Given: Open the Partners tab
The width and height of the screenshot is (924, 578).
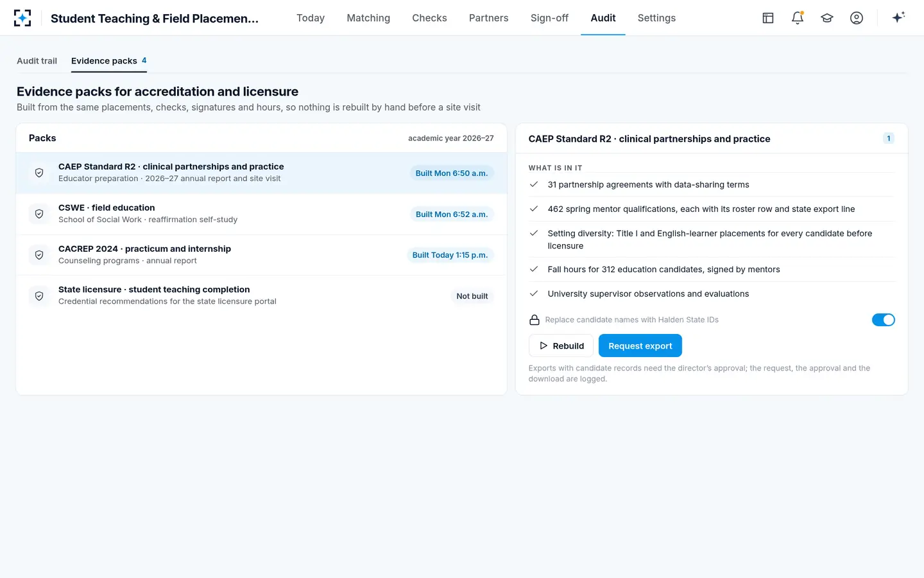Looking at the screenshot, I should pos(488,18).
